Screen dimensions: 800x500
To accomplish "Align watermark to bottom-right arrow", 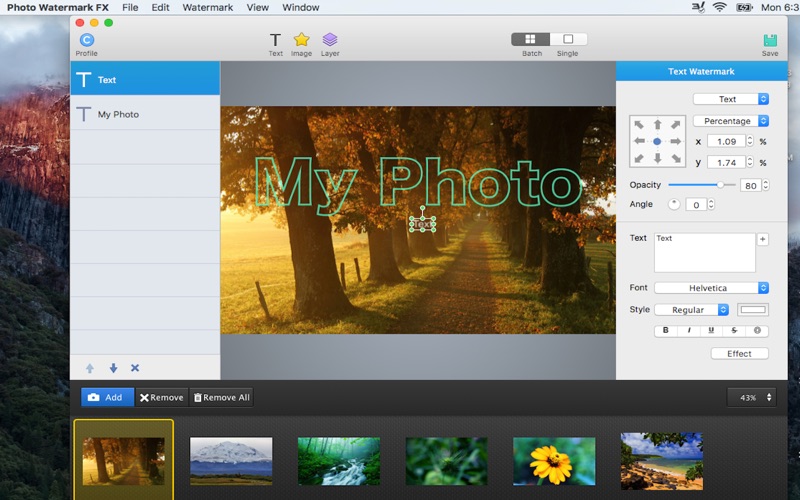I will pos(676,159).
